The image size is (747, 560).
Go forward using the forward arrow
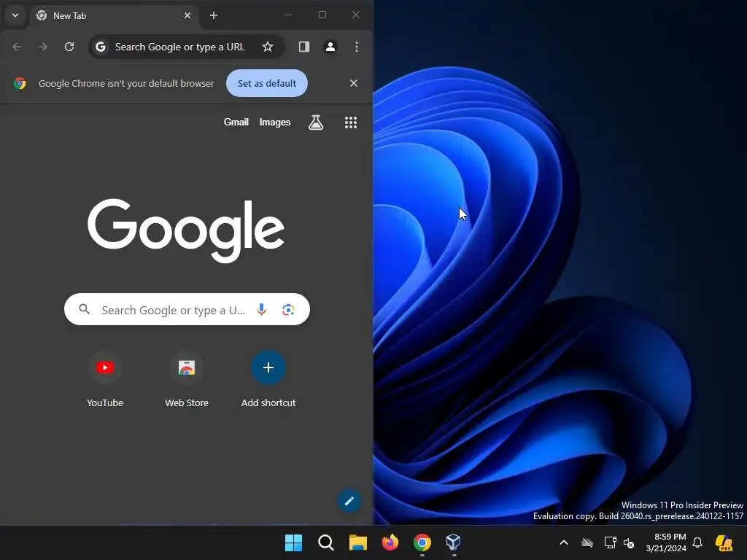click(x=43, y=47)
